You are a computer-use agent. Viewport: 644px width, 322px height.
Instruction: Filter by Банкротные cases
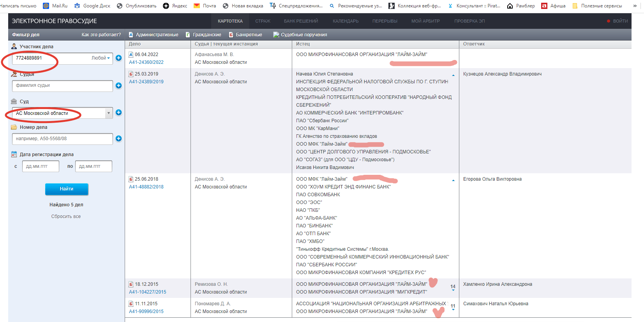click(x=245, y=35)
